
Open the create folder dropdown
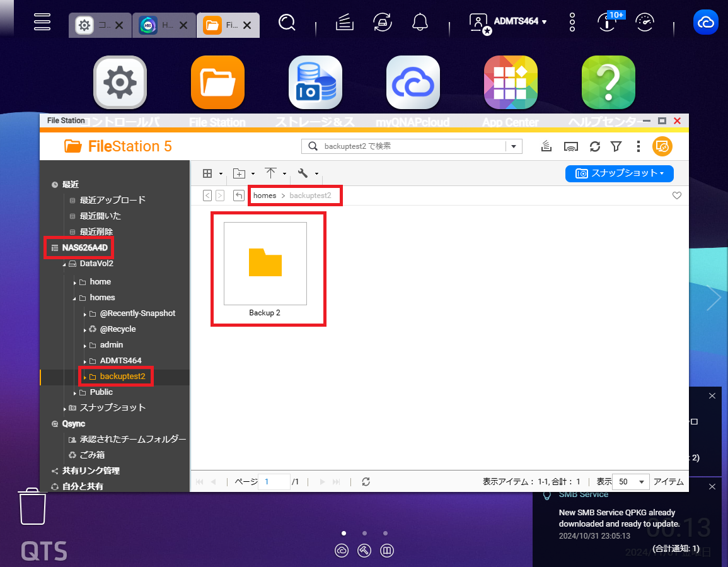coord(244,173)
